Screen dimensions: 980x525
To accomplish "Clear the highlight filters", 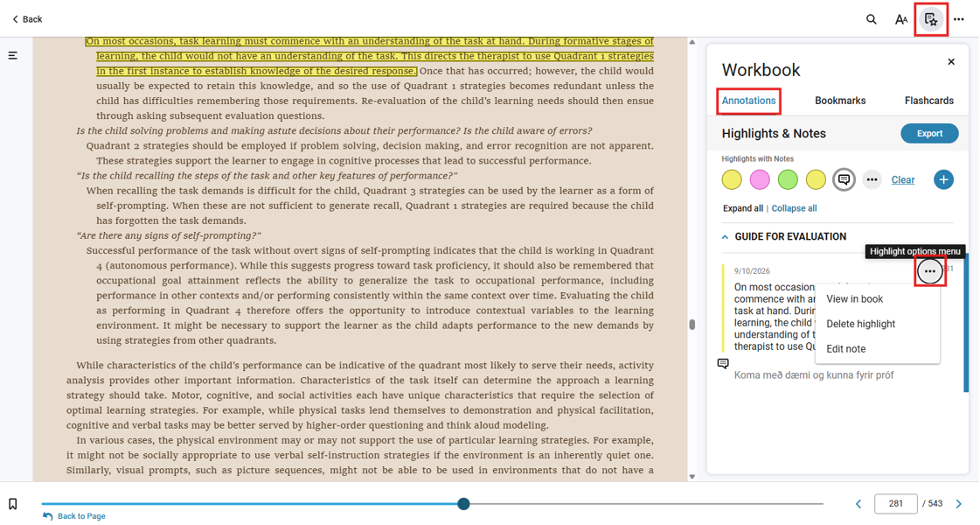I will tap(902, 179).
